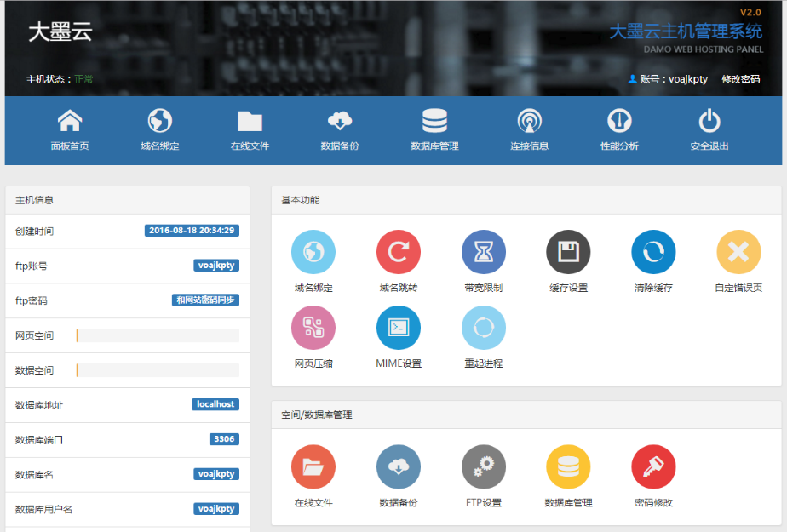Click the 数据库地址 row label

click(x=38, y=405)
